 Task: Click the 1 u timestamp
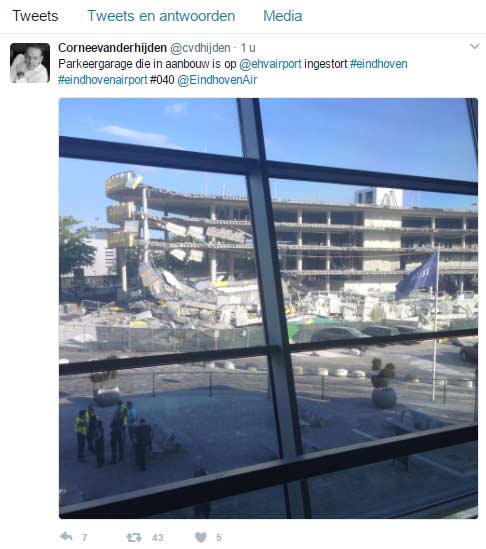coord(248,48)
